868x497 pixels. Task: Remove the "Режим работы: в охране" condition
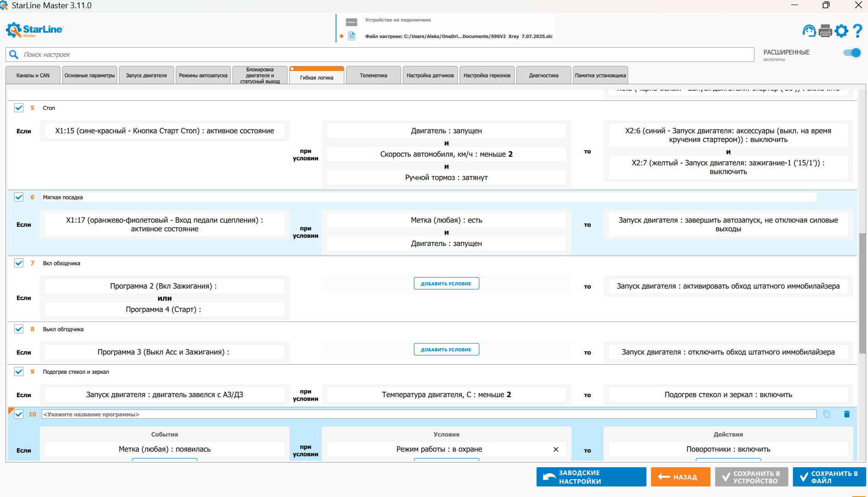tap(556, 449)
